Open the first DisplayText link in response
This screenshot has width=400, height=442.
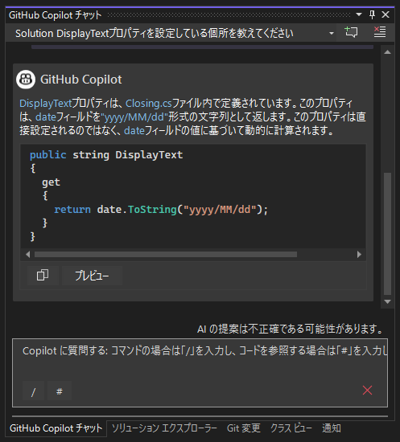point(45,103)
